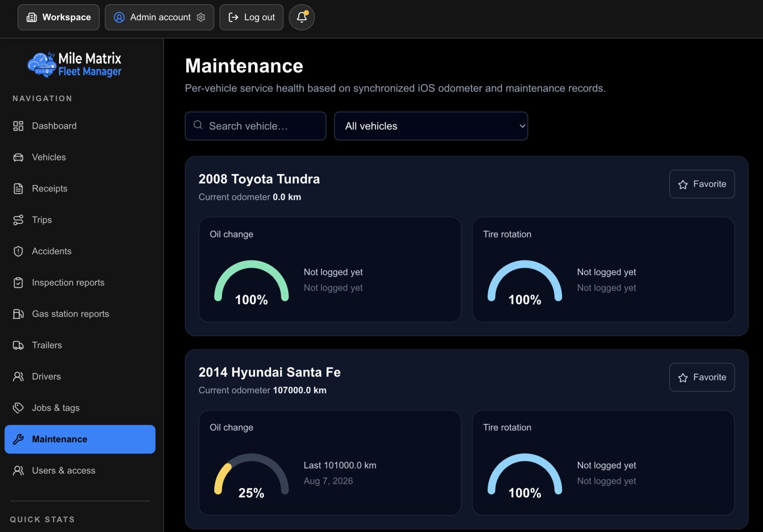Go to Receipts section

pyautogui.click(x=80, y=189)
